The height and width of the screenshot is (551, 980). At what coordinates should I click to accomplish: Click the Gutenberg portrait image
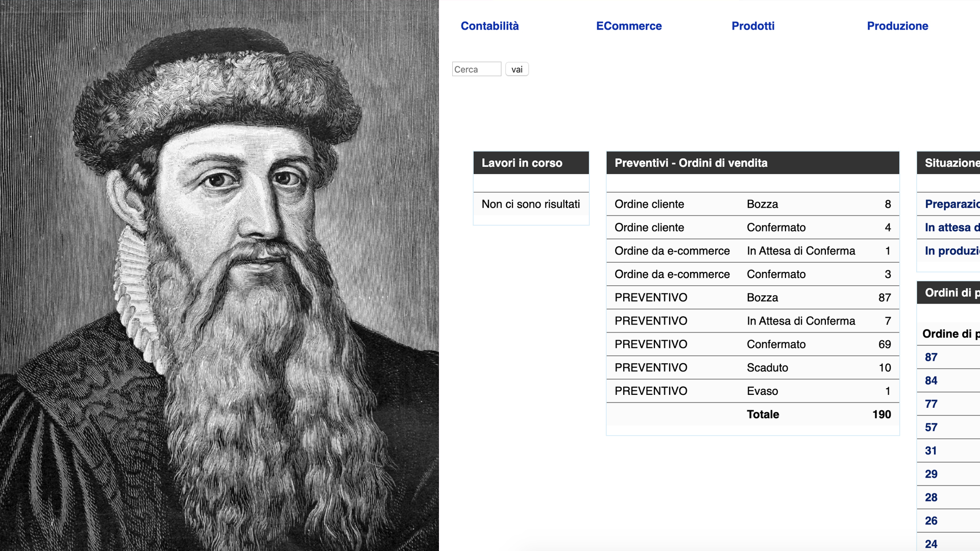pos(219,275)
